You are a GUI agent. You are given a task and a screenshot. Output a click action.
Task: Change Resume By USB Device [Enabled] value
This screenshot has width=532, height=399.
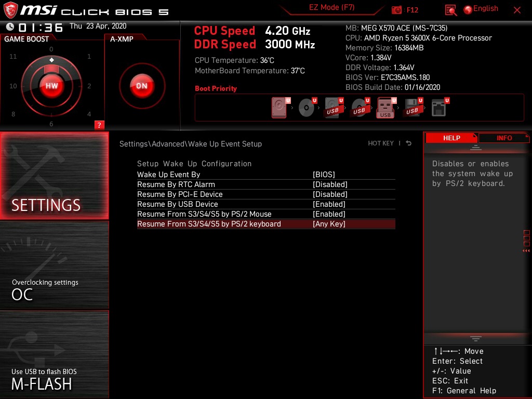(x=329, y=204)
